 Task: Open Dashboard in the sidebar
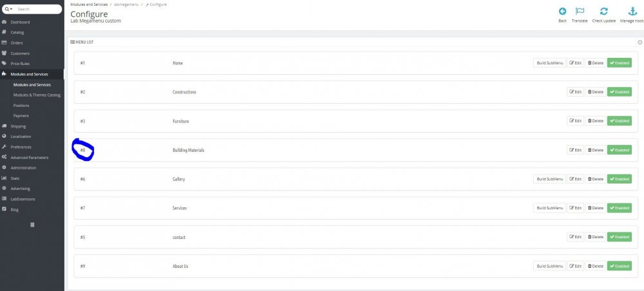[20, 22]
